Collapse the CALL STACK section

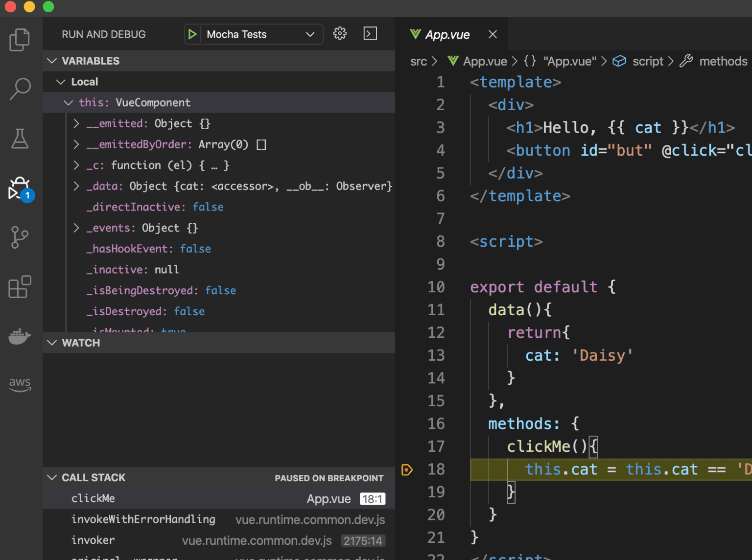(52, 477)
